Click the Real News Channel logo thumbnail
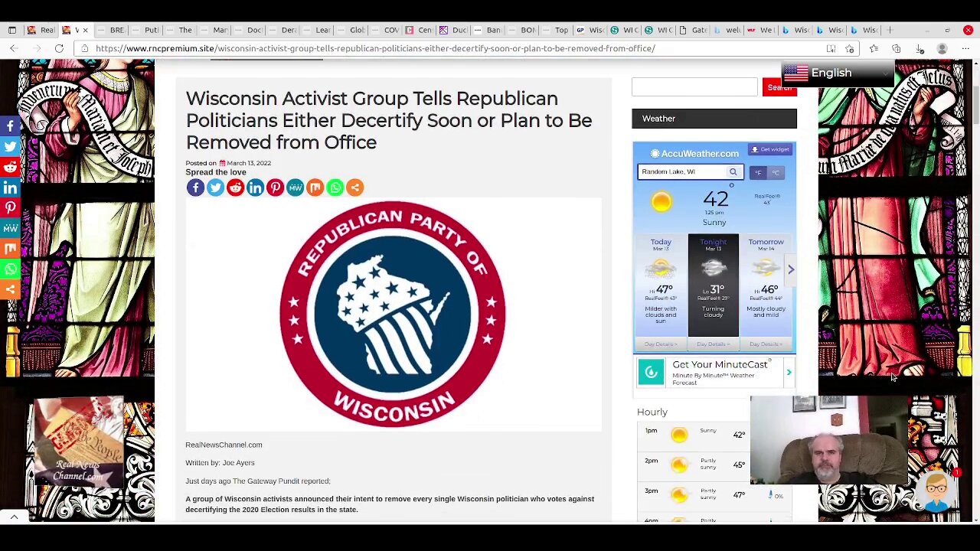 pos(78,442)
